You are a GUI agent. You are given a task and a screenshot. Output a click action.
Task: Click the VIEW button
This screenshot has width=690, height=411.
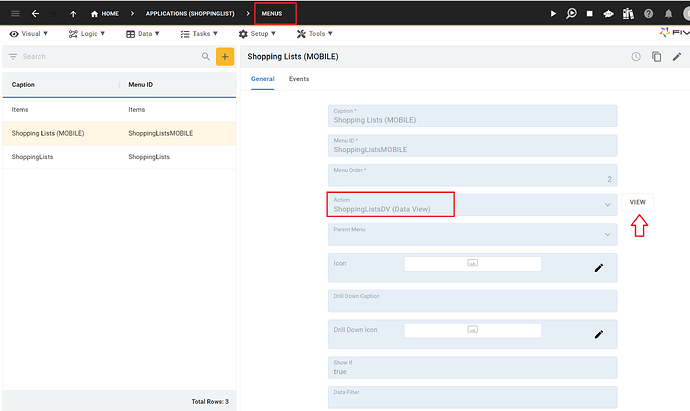(637, 202)
